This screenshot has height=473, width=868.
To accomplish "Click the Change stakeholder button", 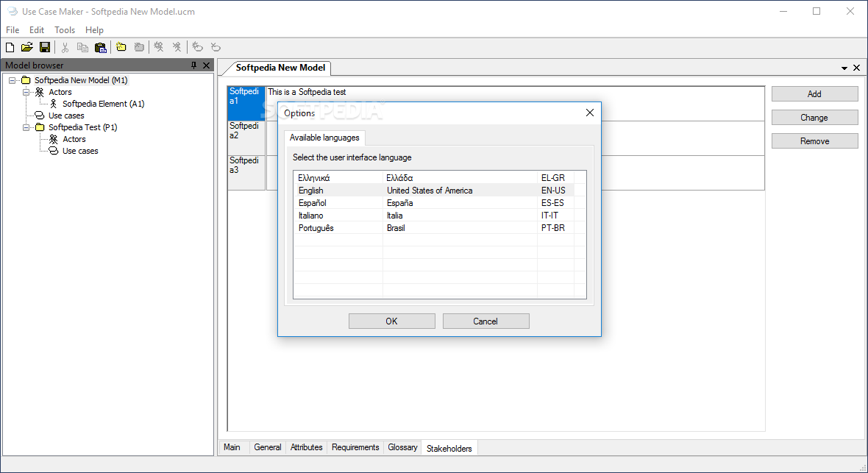I will 814,118.
